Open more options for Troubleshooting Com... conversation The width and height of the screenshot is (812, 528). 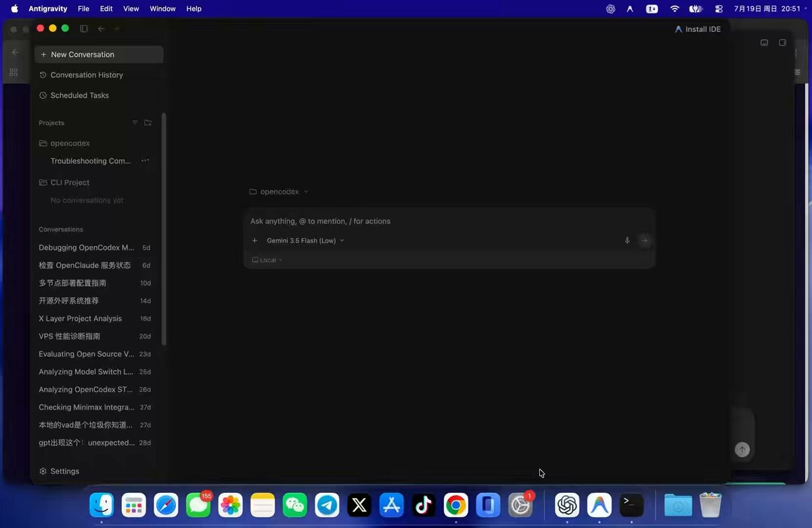tap(145, 161)
